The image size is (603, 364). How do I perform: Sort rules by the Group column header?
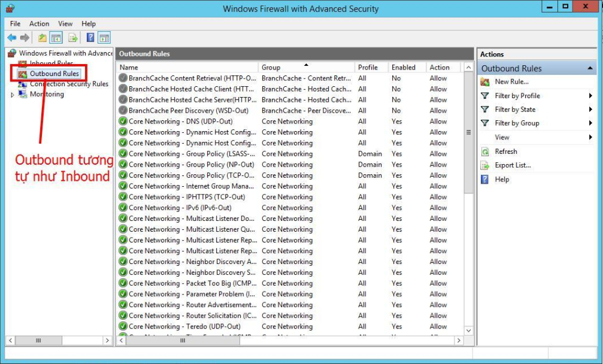tap(307, 67)
